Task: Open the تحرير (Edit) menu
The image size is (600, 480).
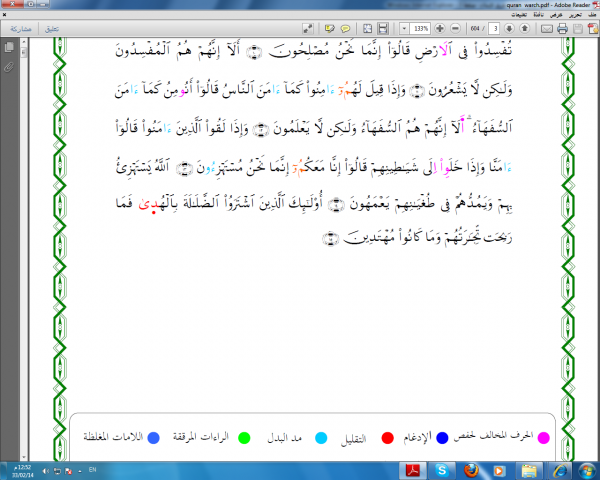Action: pos(575,15)
